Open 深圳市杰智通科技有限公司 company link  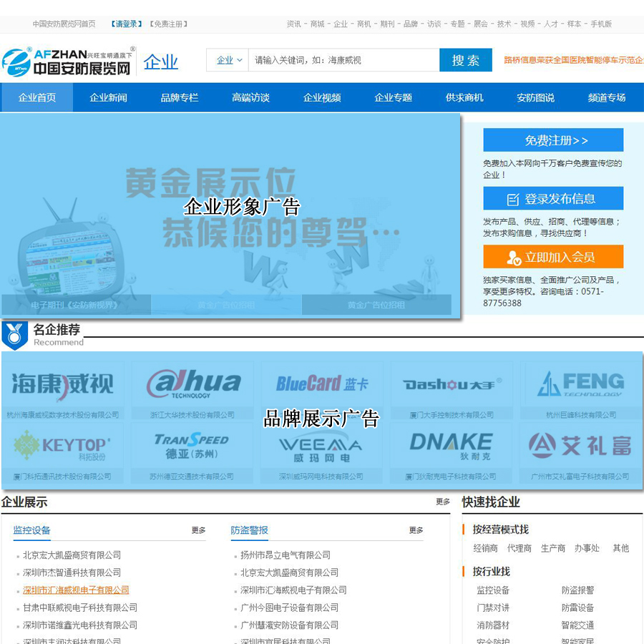tap(72, 572)
